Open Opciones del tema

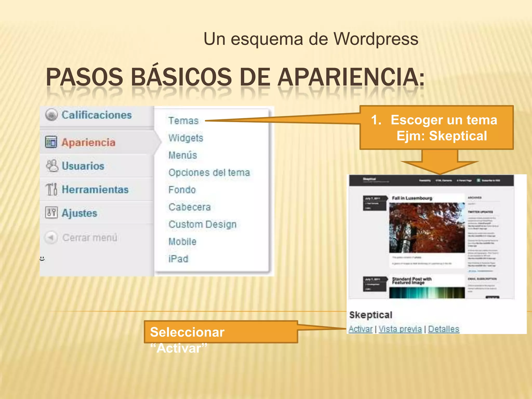(209, 172)
